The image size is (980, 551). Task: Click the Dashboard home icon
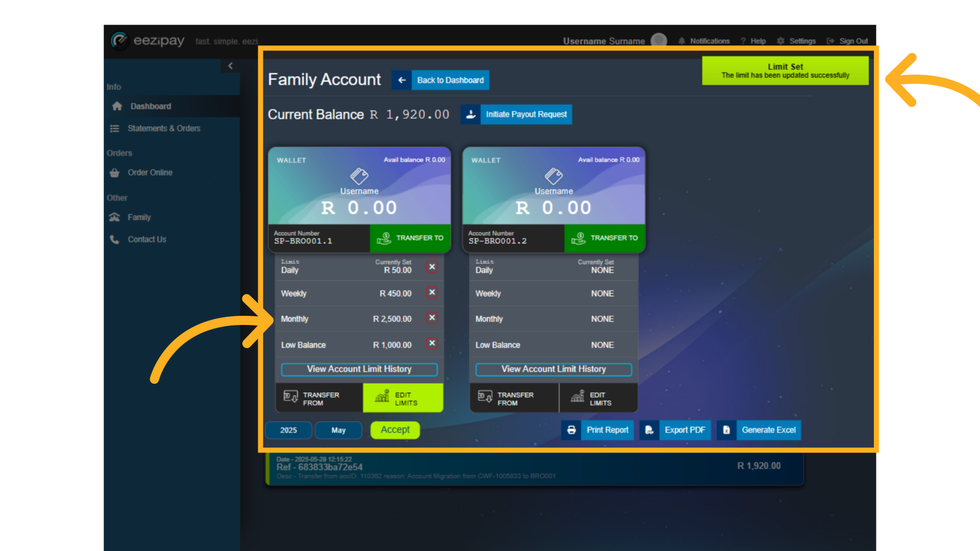coord(117,106)
